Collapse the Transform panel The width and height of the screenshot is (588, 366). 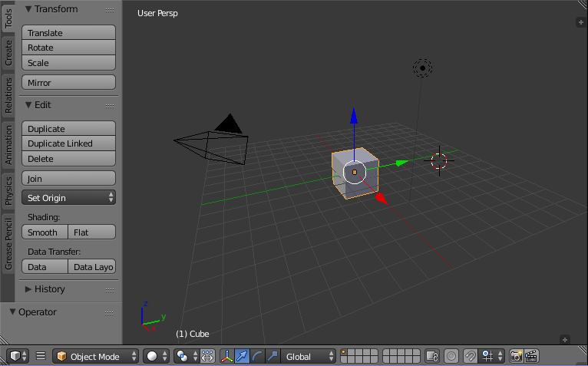click(x=28, y=9)
